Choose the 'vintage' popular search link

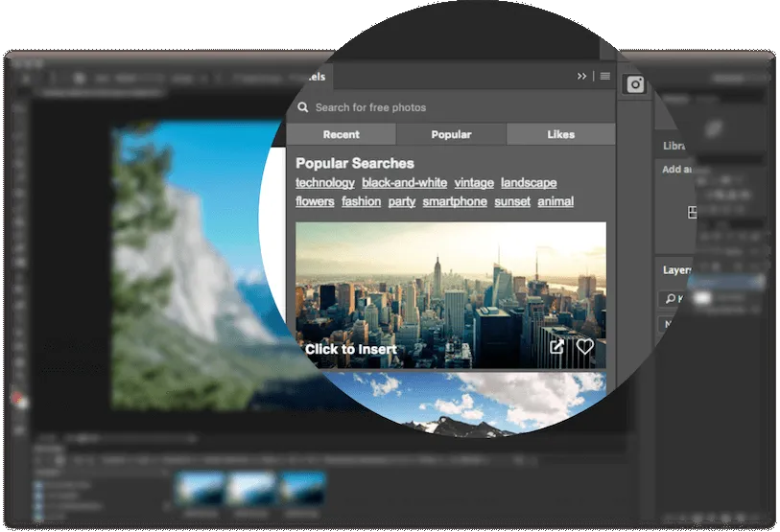[474, 183]
